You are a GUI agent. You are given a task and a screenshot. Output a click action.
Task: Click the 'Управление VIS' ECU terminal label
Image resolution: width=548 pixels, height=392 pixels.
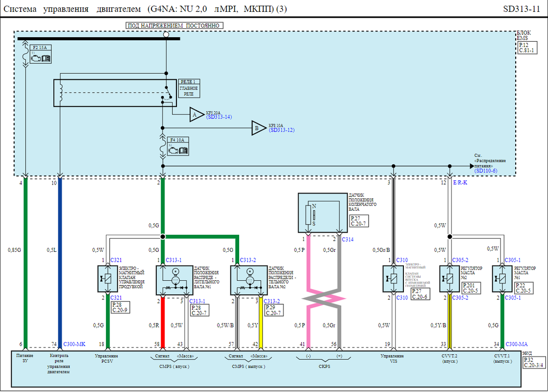point(392,359)
